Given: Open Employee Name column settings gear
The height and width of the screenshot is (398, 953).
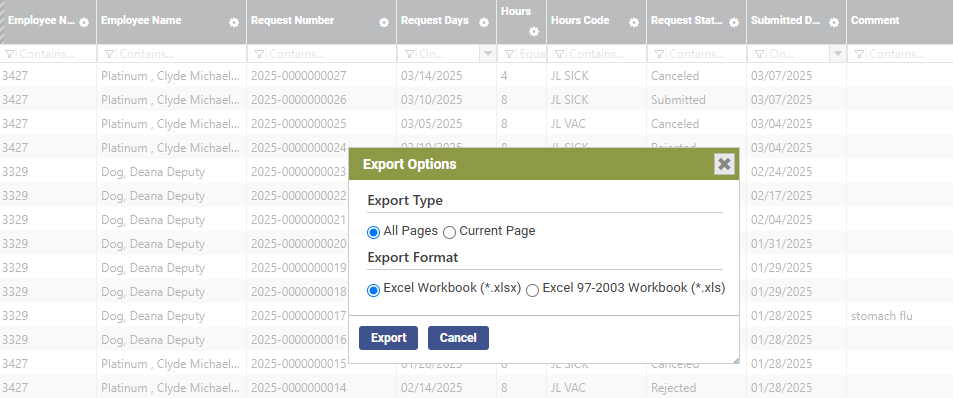Looking at the screenshot, I should click(x=234, y=22).
